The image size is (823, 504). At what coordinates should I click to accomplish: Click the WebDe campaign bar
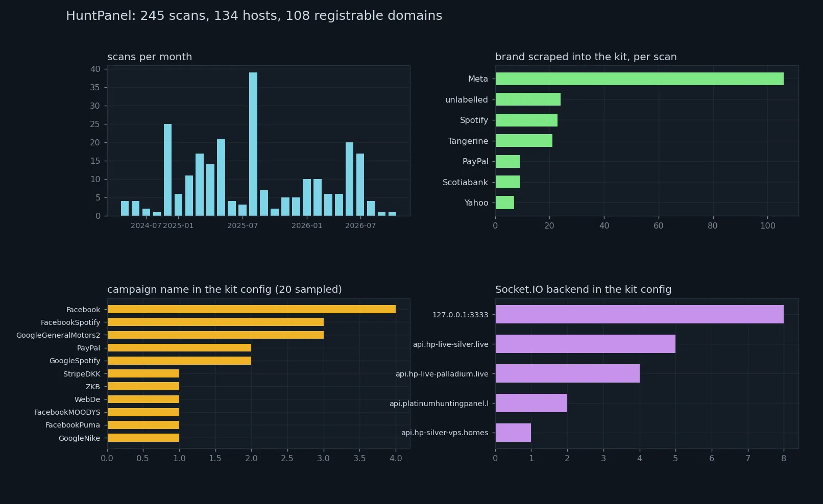click(x=143, y=399)
